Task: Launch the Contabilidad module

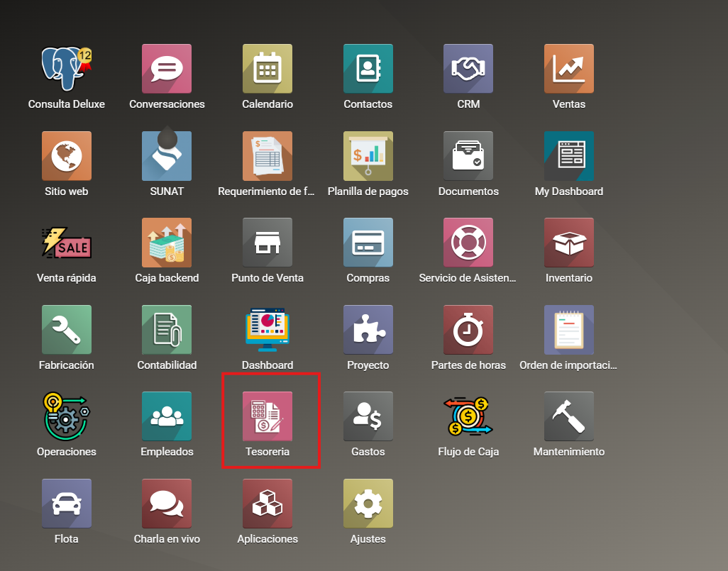Action: [167, 330]
